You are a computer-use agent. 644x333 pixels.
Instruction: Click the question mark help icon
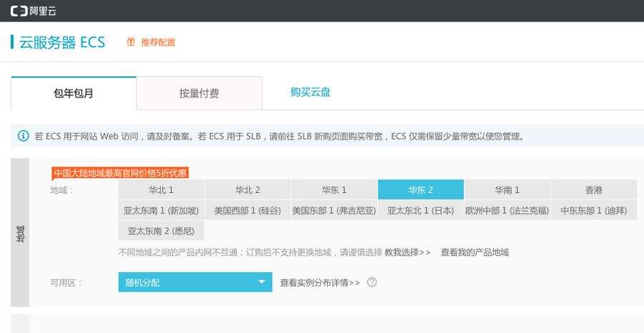[371, 282]
